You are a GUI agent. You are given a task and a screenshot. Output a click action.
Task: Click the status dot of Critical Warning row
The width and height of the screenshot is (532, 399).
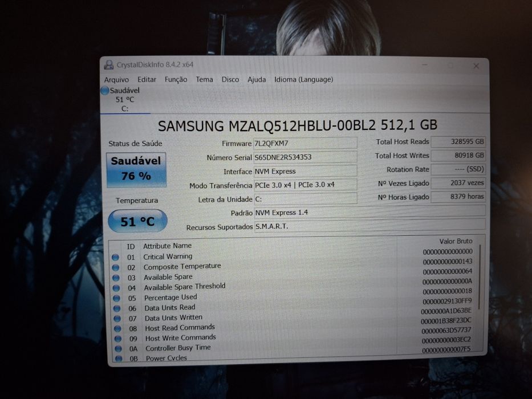click(x=115, y=257)
